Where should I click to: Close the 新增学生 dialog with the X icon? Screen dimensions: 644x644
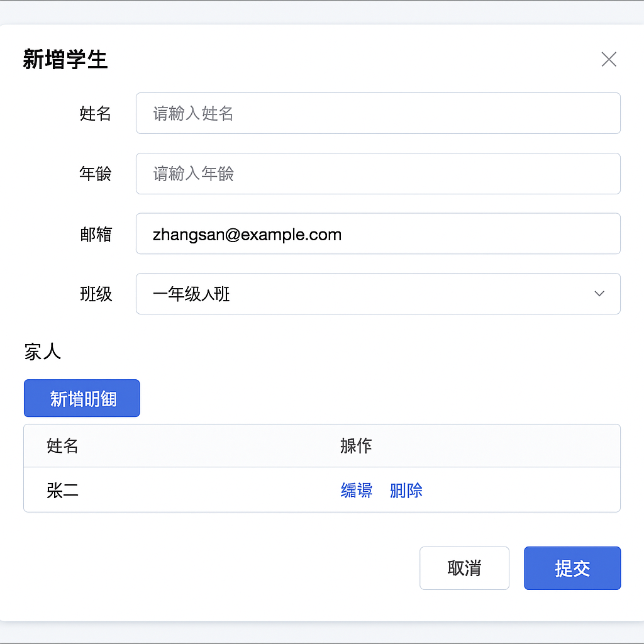point(608,59)
